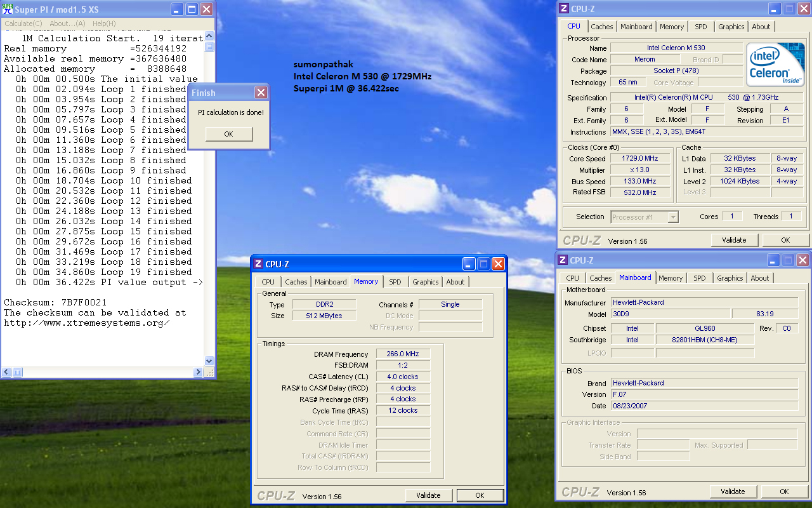Click the Southbridge 82801HBM (ICH8-ME) field
The image size is (812, 508).
tap(705, 340)
